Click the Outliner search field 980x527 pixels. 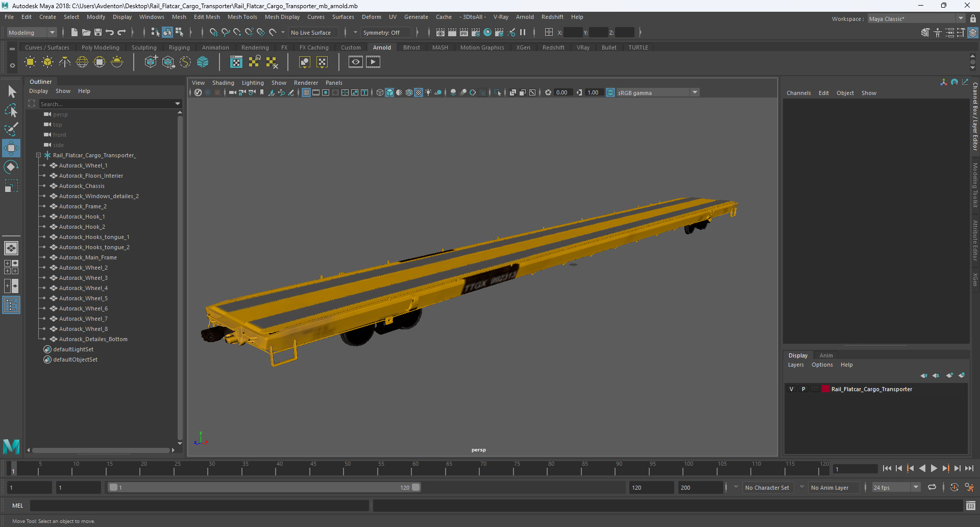pos(106,104)
